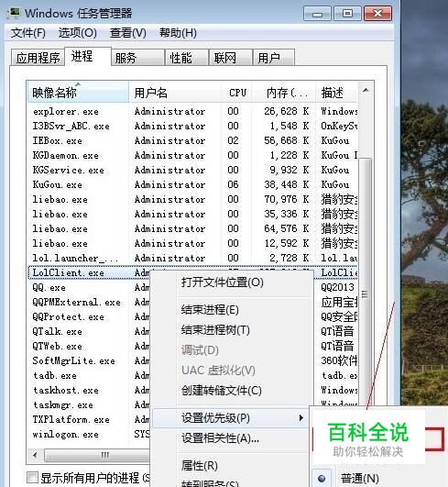Choose 打开文件位置(O) in context menu

pyautogui.click(x=222, y=282)
